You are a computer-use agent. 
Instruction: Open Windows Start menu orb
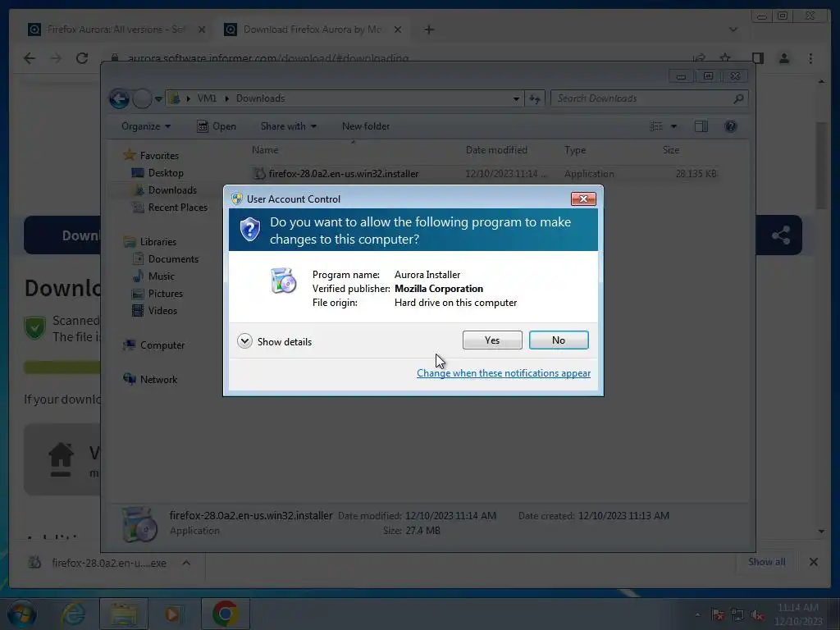click(x=22, y=614)
